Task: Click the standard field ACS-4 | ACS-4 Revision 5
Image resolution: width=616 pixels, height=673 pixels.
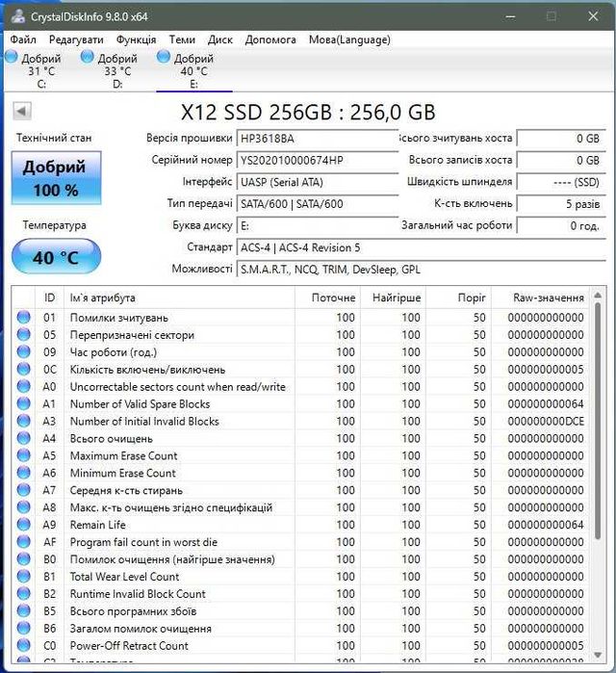Action: pos(422,247)
